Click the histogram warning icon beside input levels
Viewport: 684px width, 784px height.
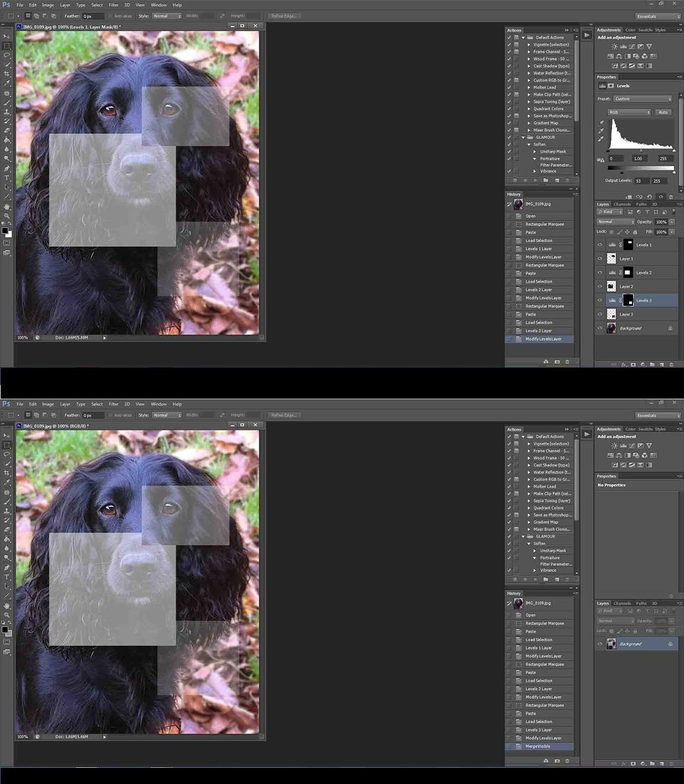pos(601,159)
